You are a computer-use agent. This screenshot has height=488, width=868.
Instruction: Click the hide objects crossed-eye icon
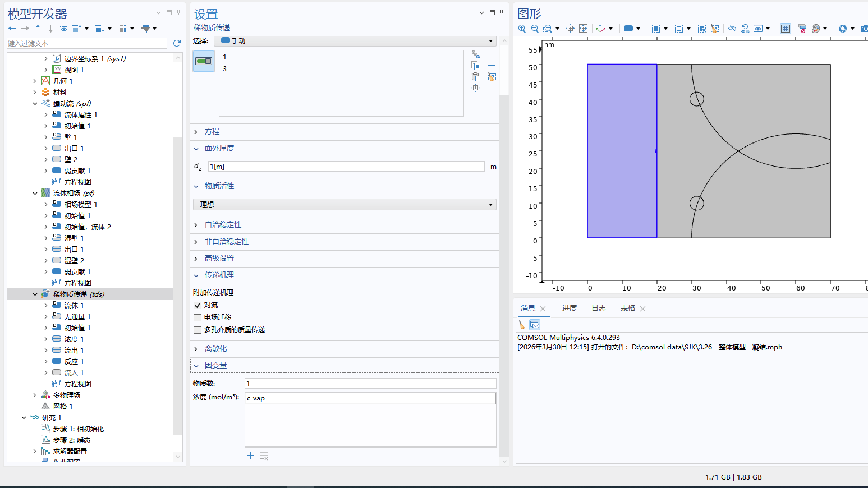[732, 28]
